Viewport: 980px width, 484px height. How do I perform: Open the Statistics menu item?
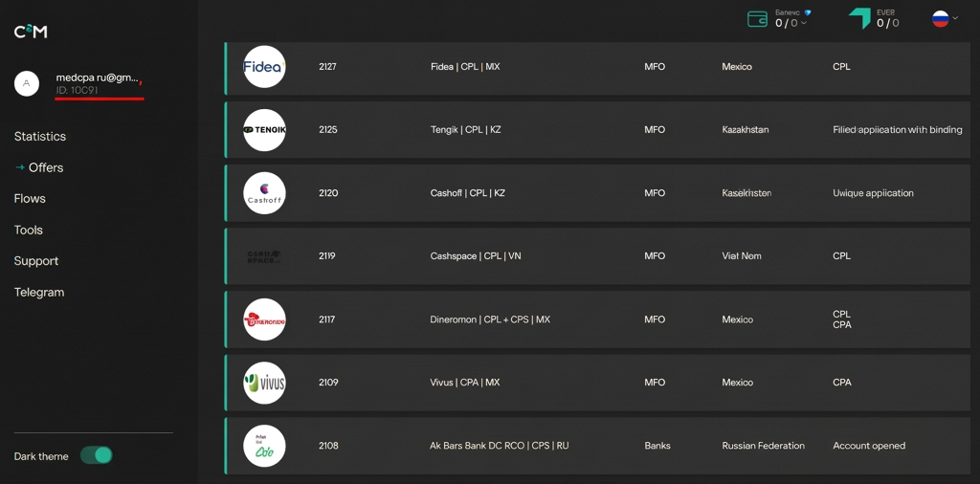(40, 136)
